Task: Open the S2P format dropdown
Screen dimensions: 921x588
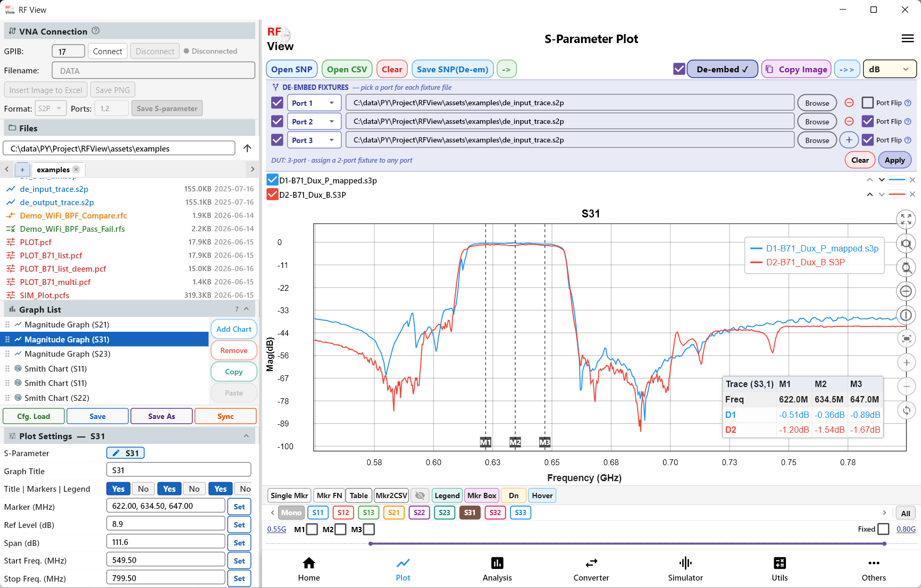Action: pos(51,108)
